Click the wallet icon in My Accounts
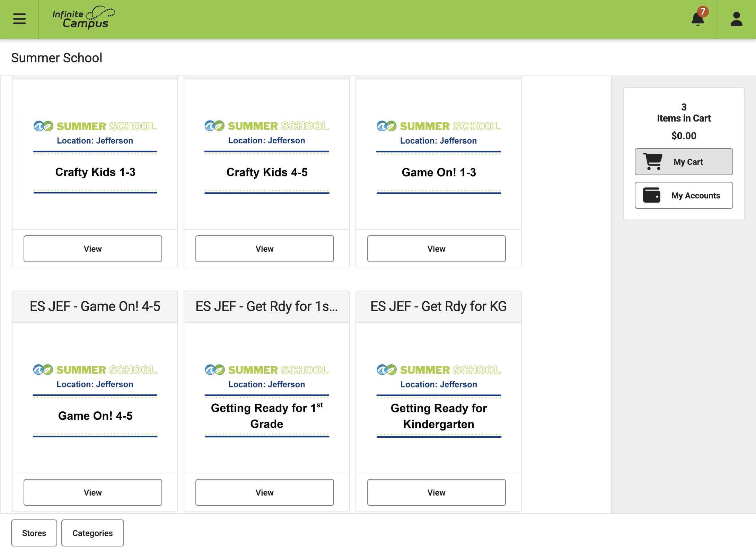756x552 pixels. (x=652, y=195)
